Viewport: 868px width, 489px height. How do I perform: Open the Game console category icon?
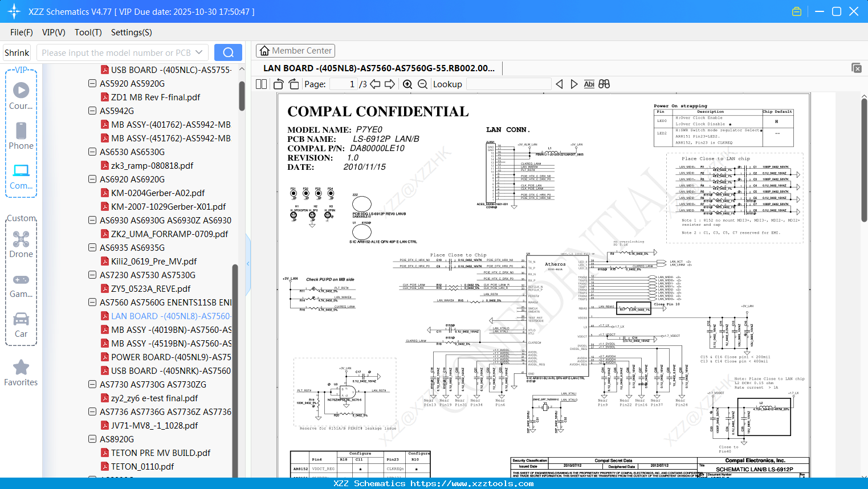pyautogui.click(x=21, y=279)
